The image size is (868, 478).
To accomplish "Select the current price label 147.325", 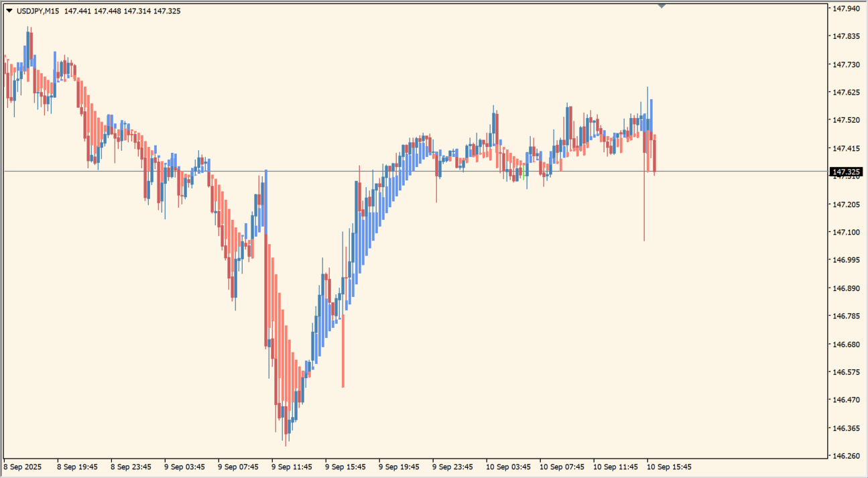I will (x=847, y=172).
